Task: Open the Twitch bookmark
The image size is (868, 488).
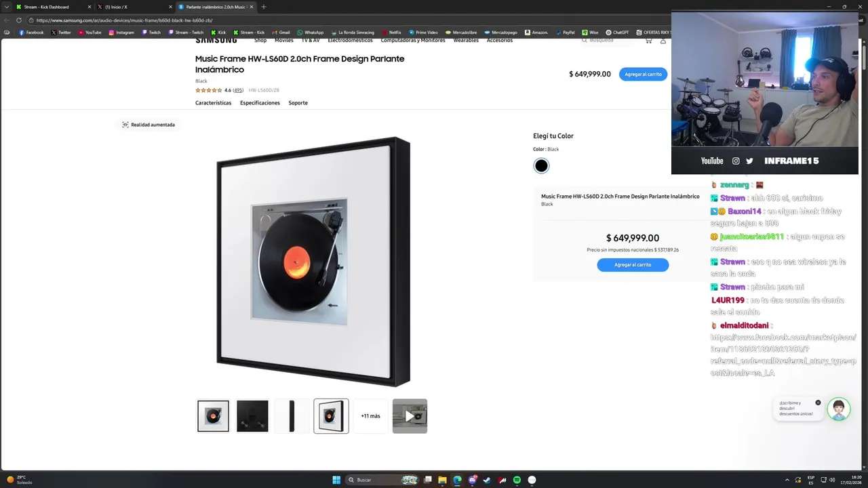Action: click(151, 33)
